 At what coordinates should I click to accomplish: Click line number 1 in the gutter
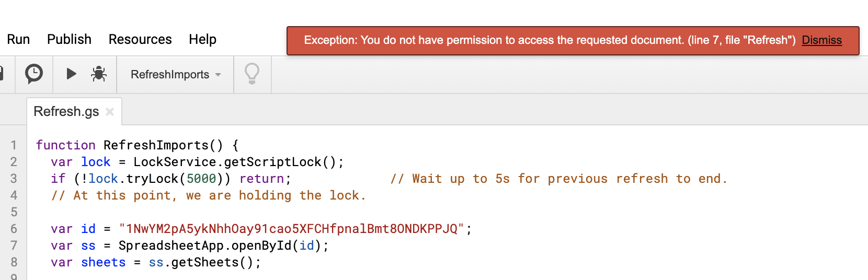(14, 145)
